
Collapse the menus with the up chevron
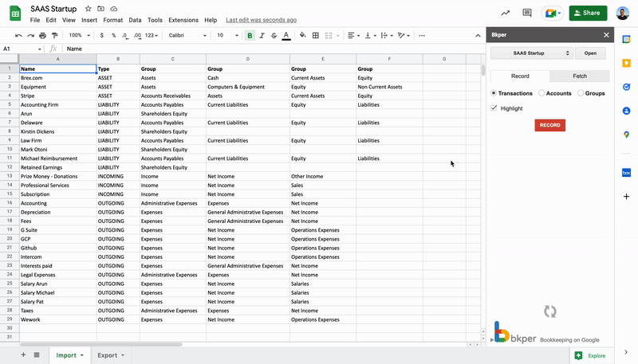point(478,36)
